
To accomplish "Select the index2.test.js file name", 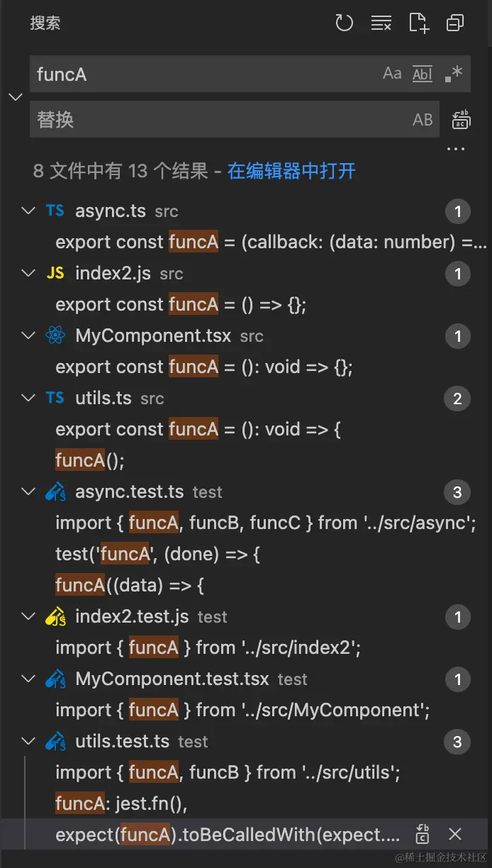I will coord(132,616).
